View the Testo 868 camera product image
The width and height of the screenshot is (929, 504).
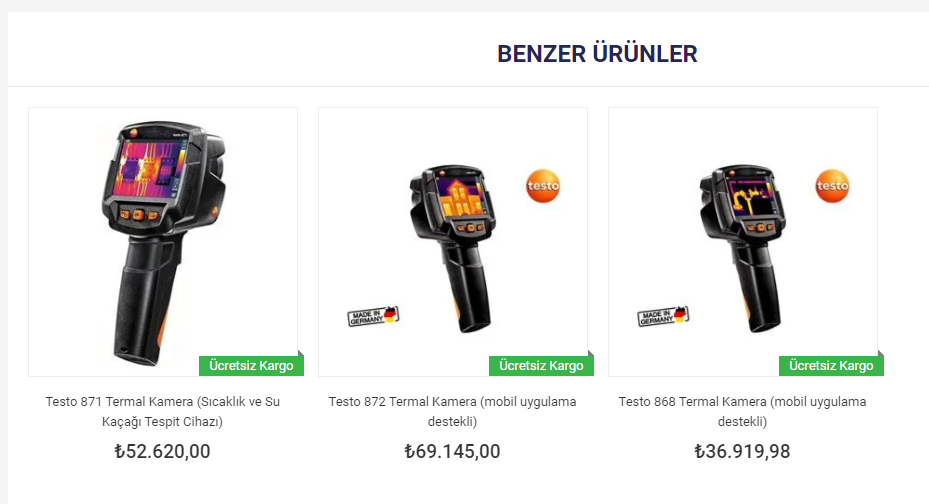point(742,242)
